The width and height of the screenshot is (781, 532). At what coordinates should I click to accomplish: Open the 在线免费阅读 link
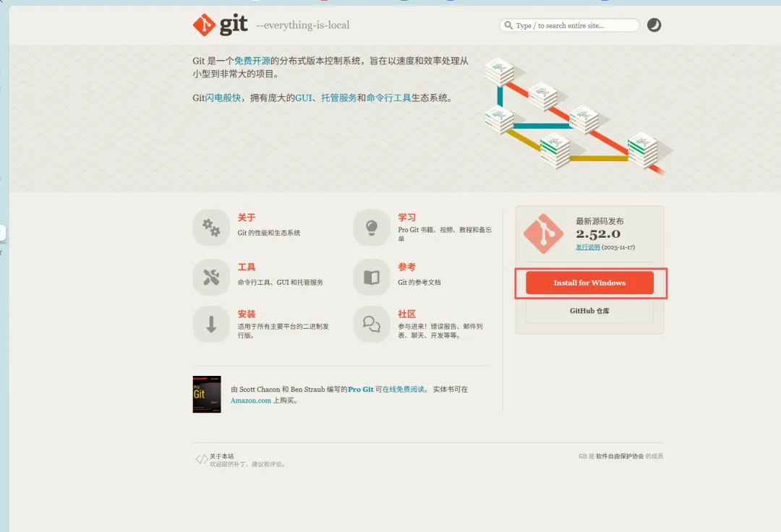(x=403, y=389)
